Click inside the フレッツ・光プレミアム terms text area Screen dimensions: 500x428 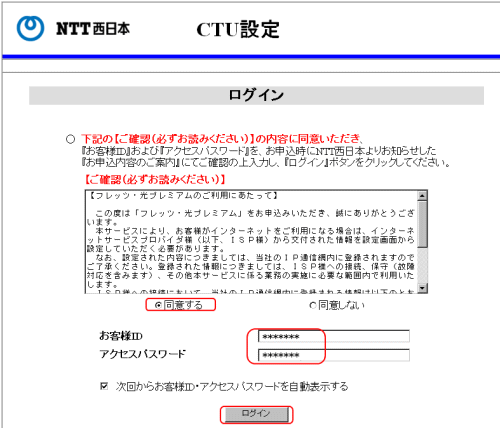point(251,242)
